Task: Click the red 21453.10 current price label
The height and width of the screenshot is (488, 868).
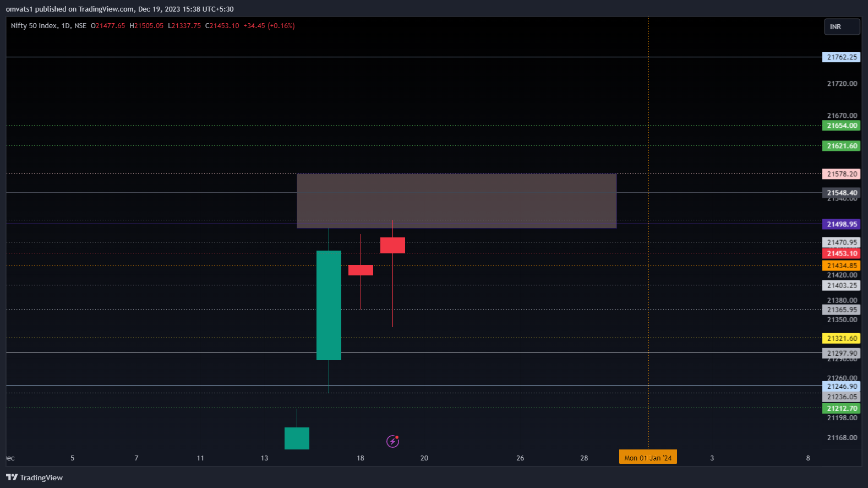Action: [x=841, y=253]
